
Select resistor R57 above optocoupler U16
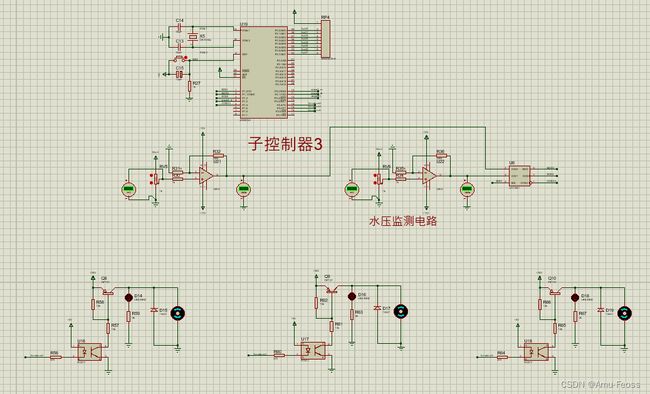[108, 328]
